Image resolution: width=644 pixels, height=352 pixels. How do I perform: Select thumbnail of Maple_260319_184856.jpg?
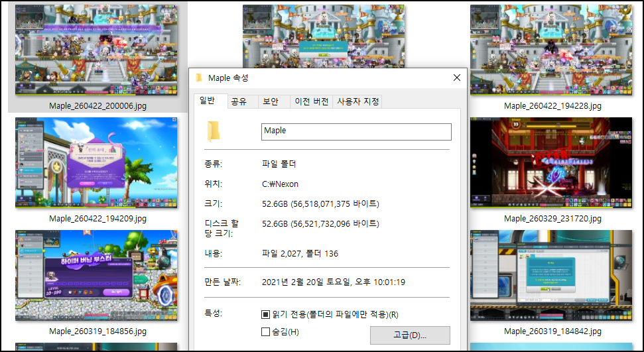tap(96, 275)
